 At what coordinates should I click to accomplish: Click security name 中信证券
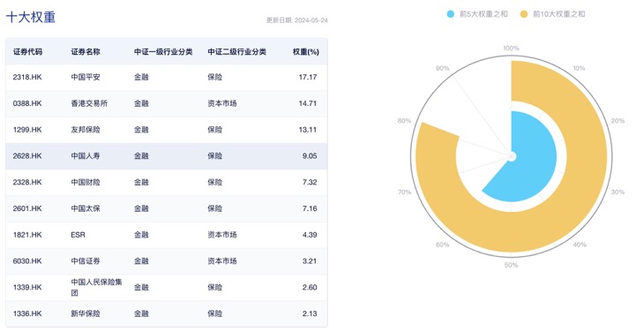(86, 261)
